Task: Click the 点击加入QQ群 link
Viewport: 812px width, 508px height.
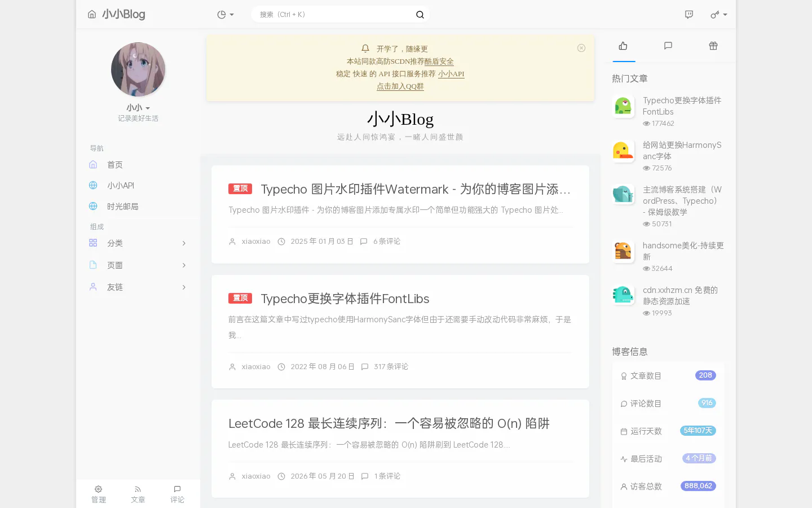Action: [x=400, y=86]
